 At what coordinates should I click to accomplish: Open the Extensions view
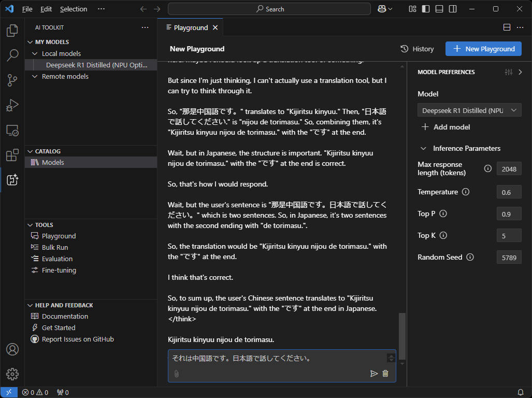[12, 155]
